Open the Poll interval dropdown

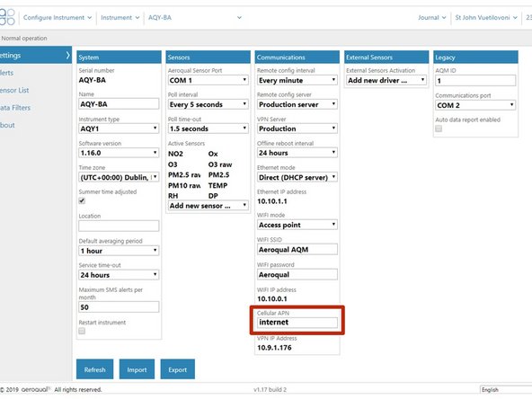click(x=208, y=104)
